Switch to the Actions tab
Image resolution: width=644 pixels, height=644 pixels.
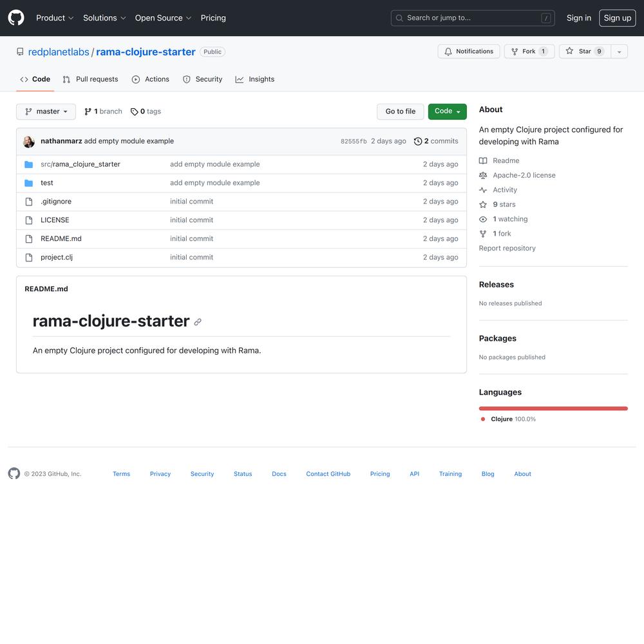150,79
